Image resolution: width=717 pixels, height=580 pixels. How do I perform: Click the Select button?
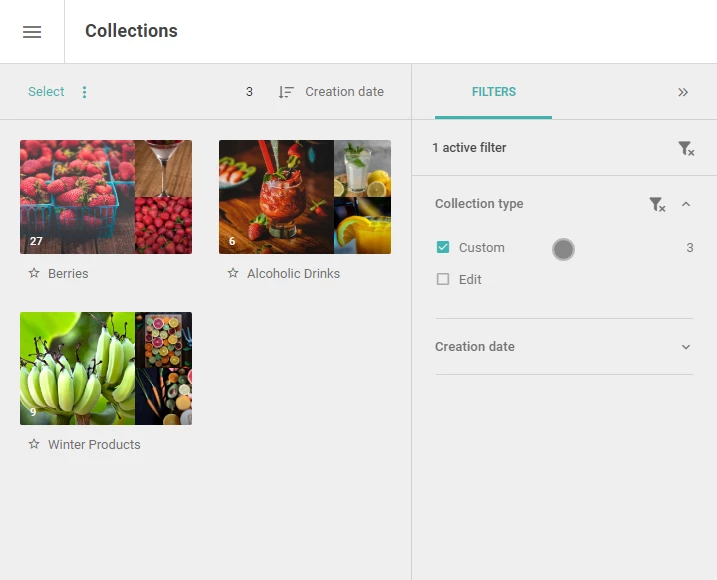coord(46,91)
